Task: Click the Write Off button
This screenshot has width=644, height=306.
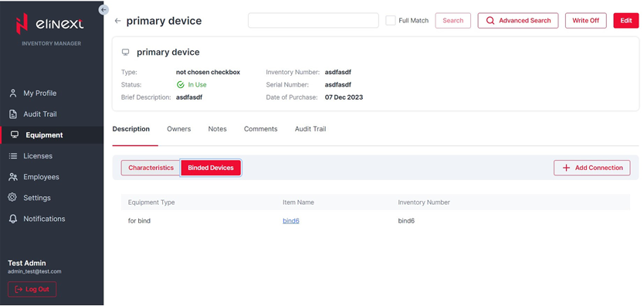Action: click(x=585, y=21)
